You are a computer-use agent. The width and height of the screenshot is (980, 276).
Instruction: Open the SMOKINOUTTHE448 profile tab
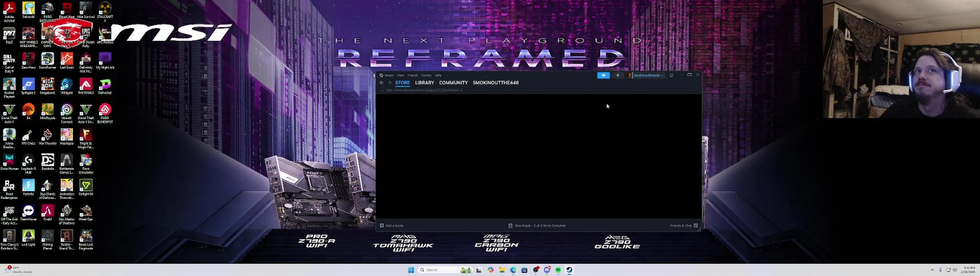pyautogui.click(x=495, y=83)
